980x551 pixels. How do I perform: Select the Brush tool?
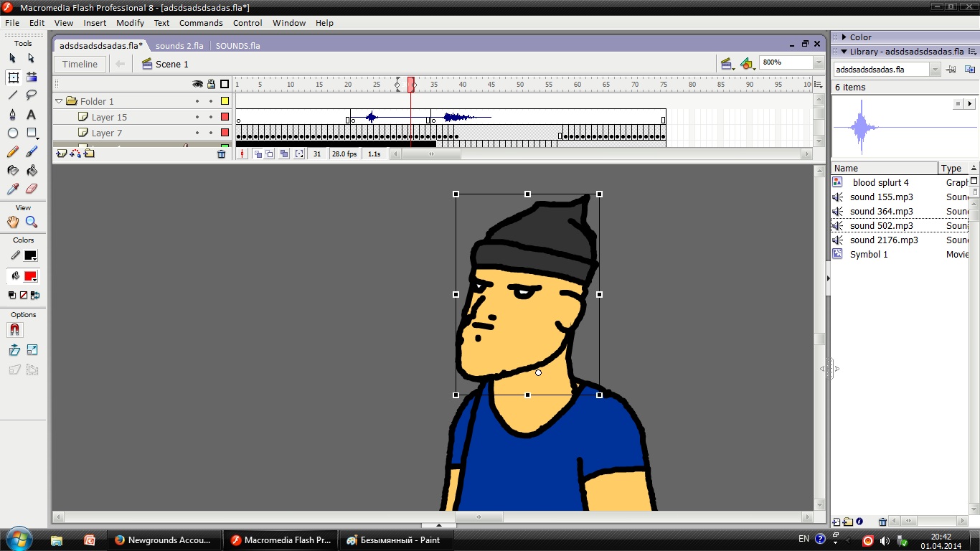(x=32, y=152)
